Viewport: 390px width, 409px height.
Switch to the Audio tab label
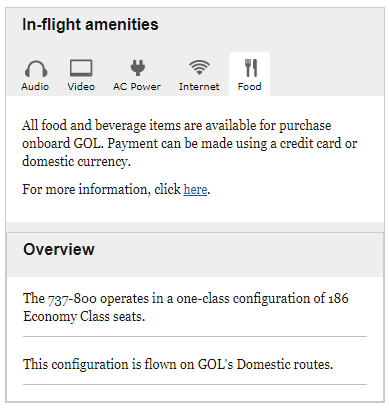click(35, 87)
